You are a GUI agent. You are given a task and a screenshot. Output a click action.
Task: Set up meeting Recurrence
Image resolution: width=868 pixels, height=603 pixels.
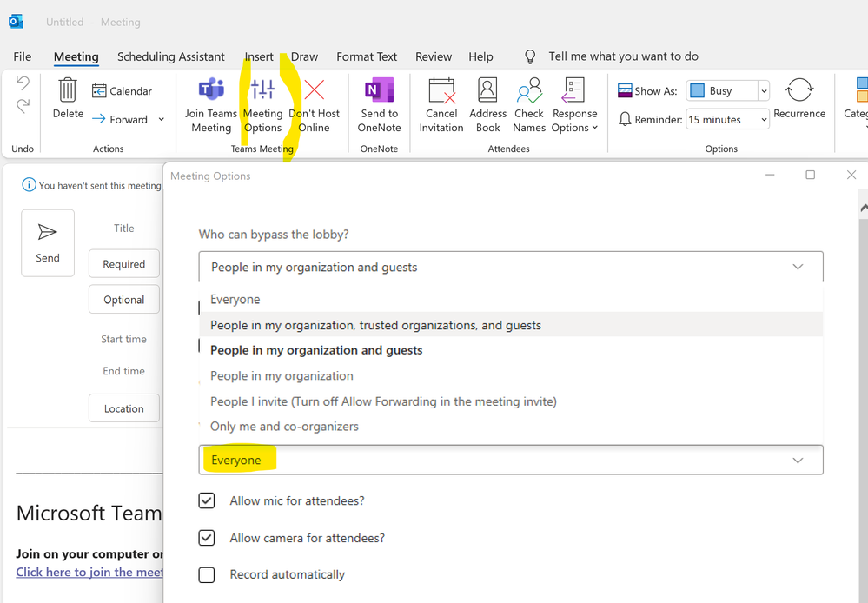click(799, 98)
